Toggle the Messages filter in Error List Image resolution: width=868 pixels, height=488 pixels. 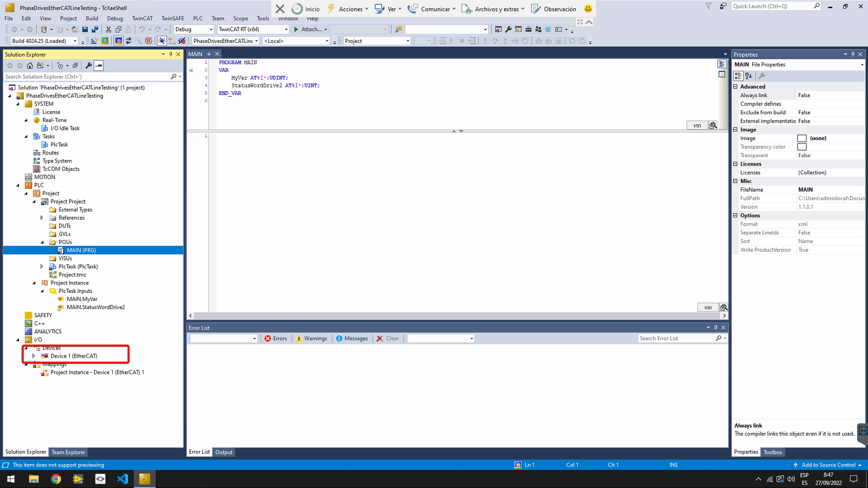pyautogui.click(x=352, y=338)
